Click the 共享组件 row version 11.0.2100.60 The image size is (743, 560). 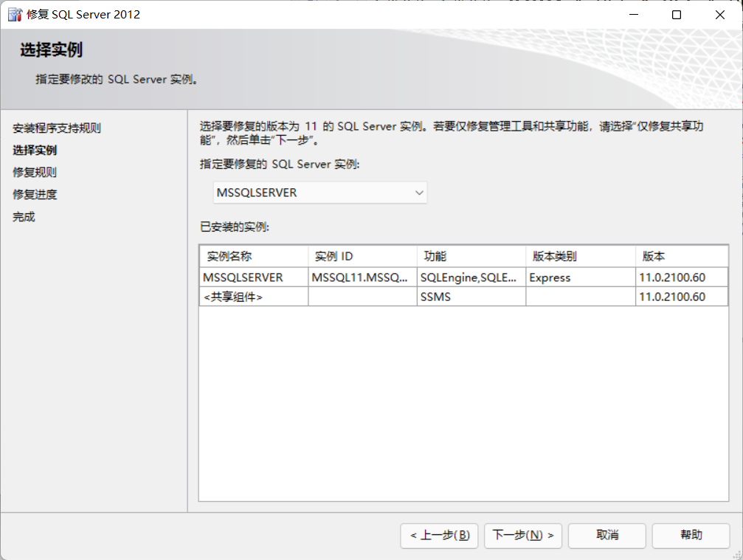click(x=682, y=297)
